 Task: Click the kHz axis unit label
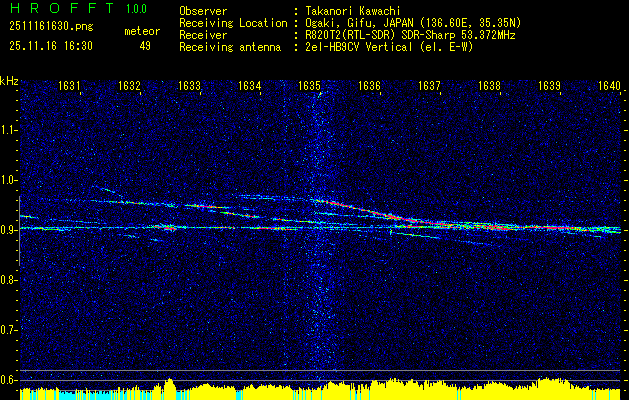(x=9, y=81)
